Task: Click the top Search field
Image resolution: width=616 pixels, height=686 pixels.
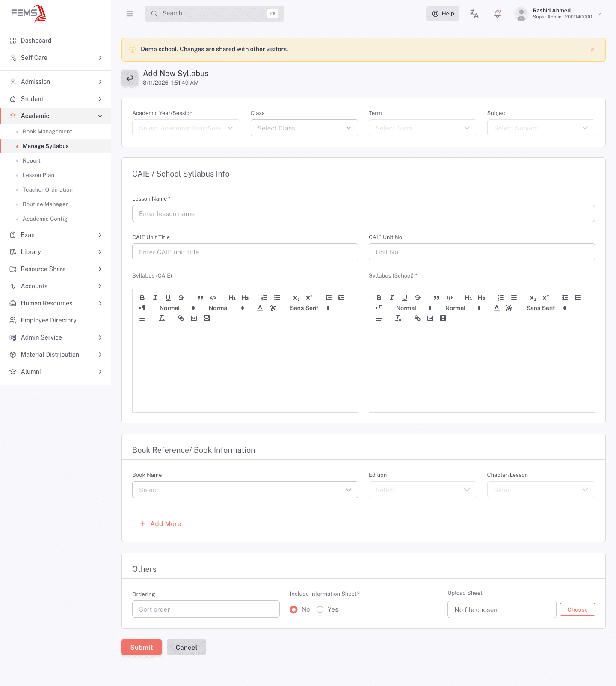Action: (x=214, y=14)
